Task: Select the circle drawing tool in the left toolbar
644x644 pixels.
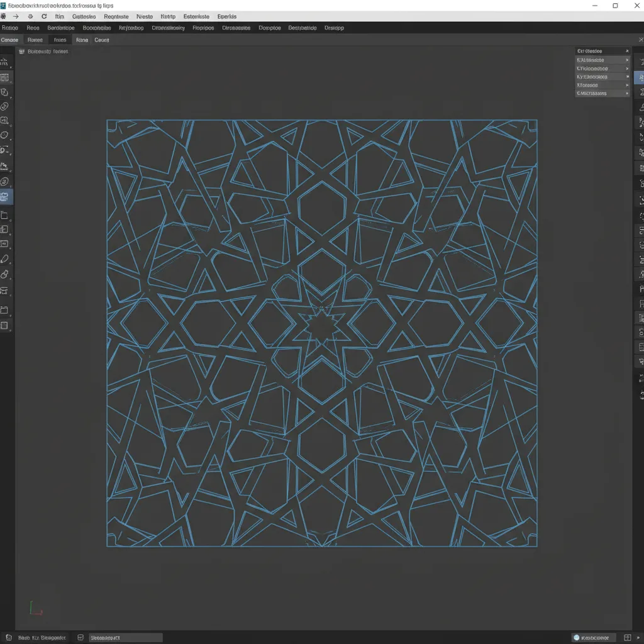Action: click(6, 135)
